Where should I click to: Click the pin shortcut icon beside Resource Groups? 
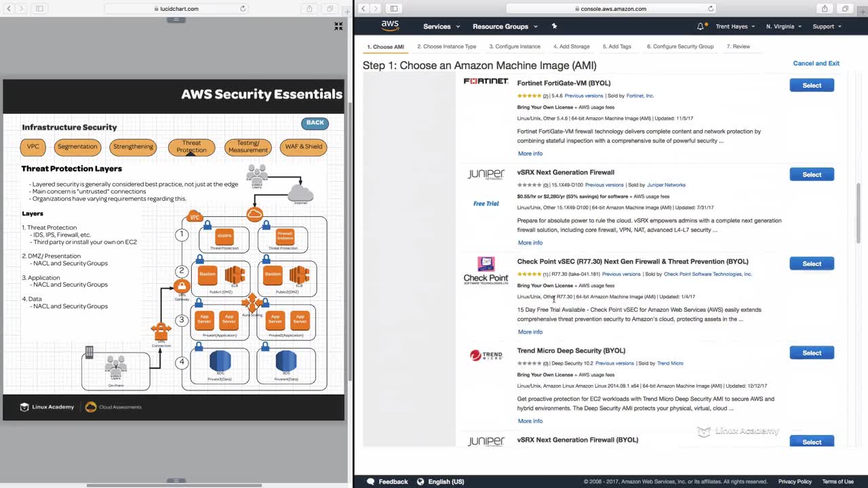[554, 26]
